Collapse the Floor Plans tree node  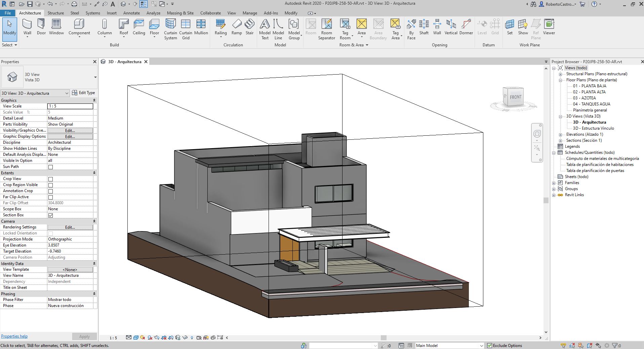[560, 80]
